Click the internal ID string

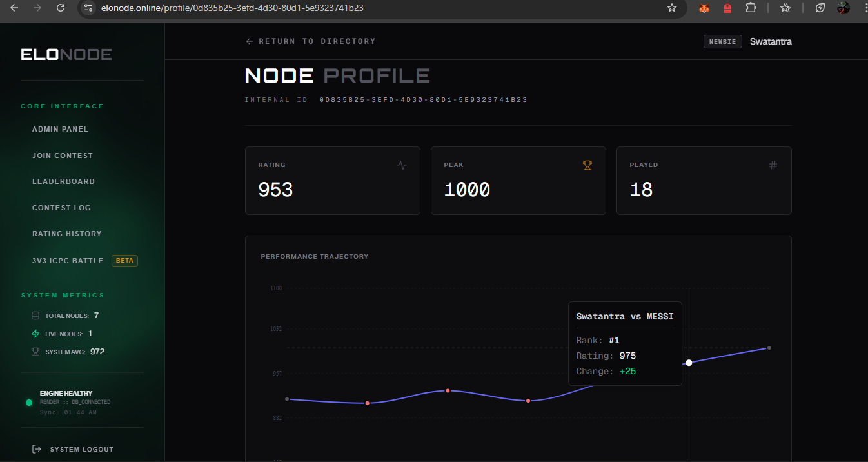pyautogui.click(x=423, y=100)
